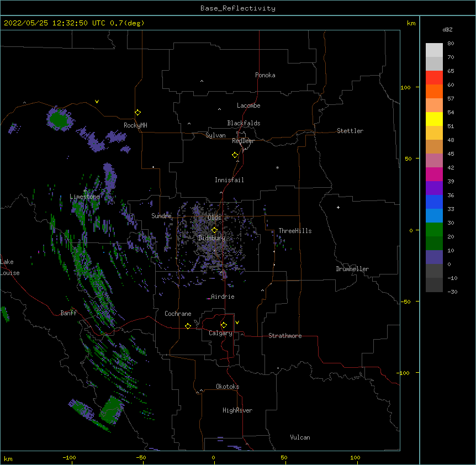The image size is (476, 465).
Task: Click the Sylvan label on the map
Action: tap(215, 135)
